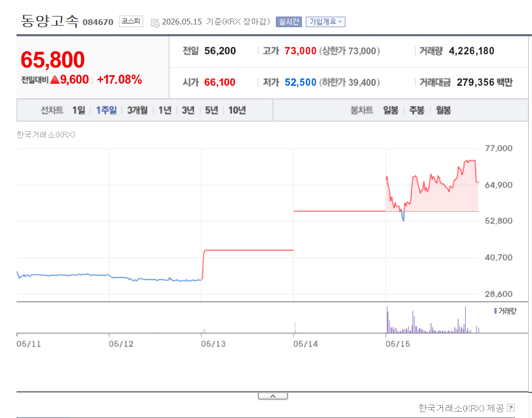
Task: Collapse the chart with the up-arrow handle
Action: click(x=273, y=396)
